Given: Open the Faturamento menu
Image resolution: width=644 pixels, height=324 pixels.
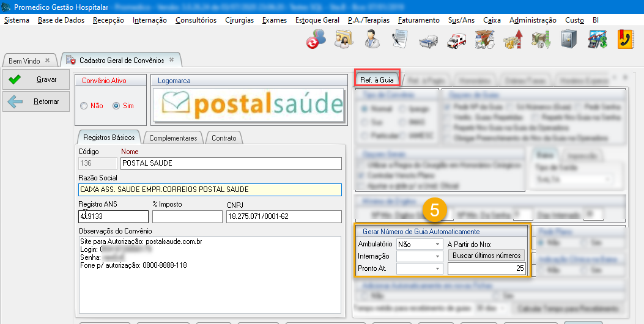Looking at the screenshot, I should pyautogui.click(x=418, y=20).
